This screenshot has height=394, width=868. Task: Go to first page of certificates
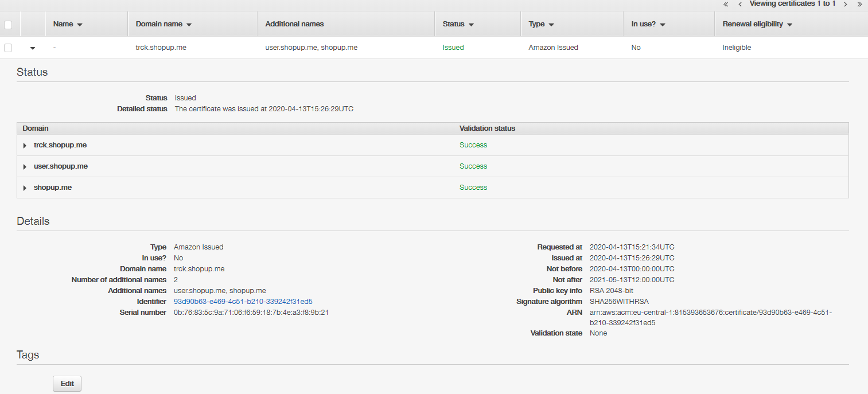tap(726, 5)
